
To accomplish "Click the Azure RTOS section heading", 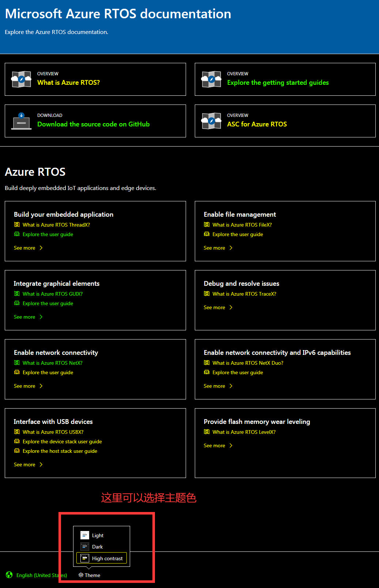I will click(x=35, y=172).
